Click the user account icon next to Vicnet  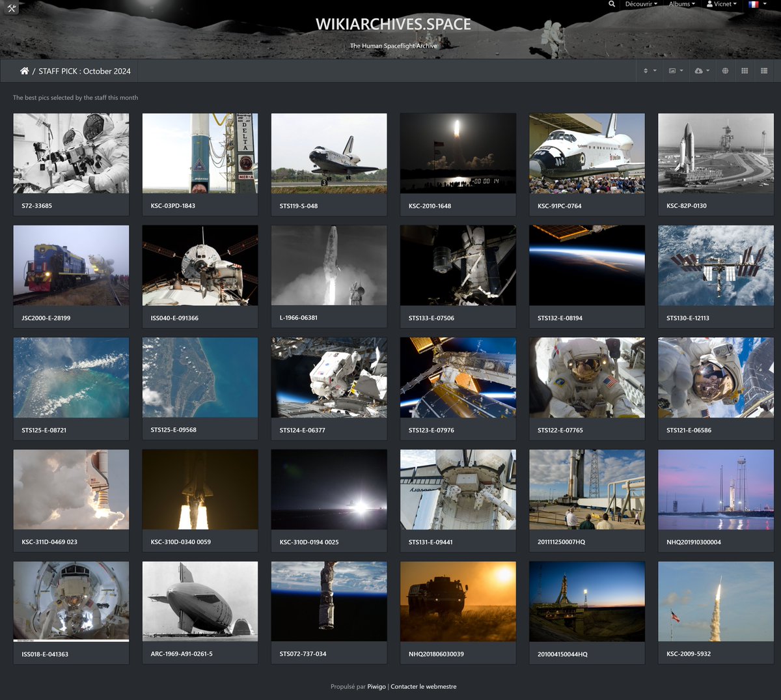(x=709, y=4)
